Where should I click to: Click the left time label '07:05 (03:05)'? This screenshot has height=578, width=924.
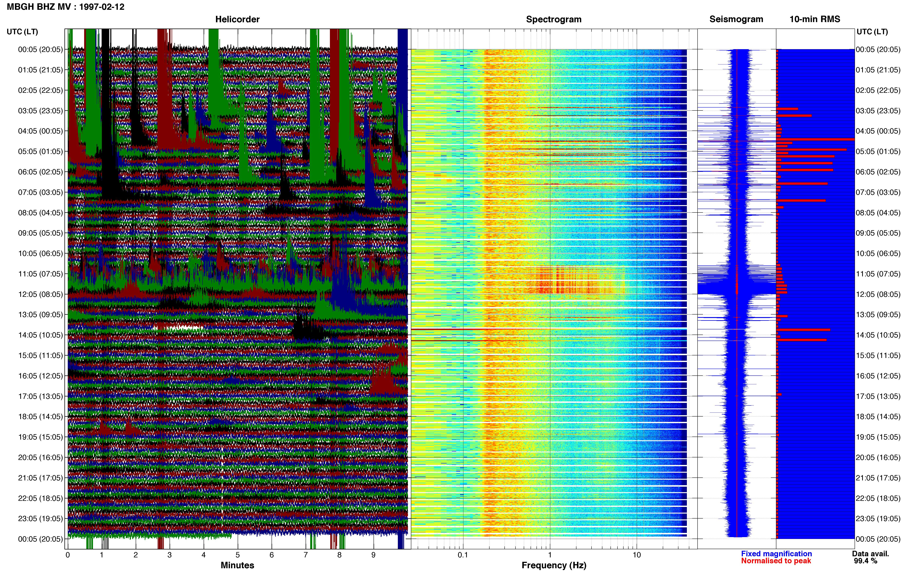click(40, 192)
